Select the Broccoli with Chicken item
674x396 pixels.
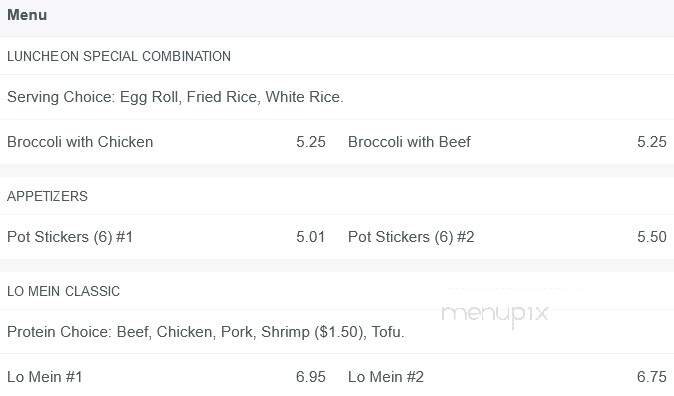[80, 142]
